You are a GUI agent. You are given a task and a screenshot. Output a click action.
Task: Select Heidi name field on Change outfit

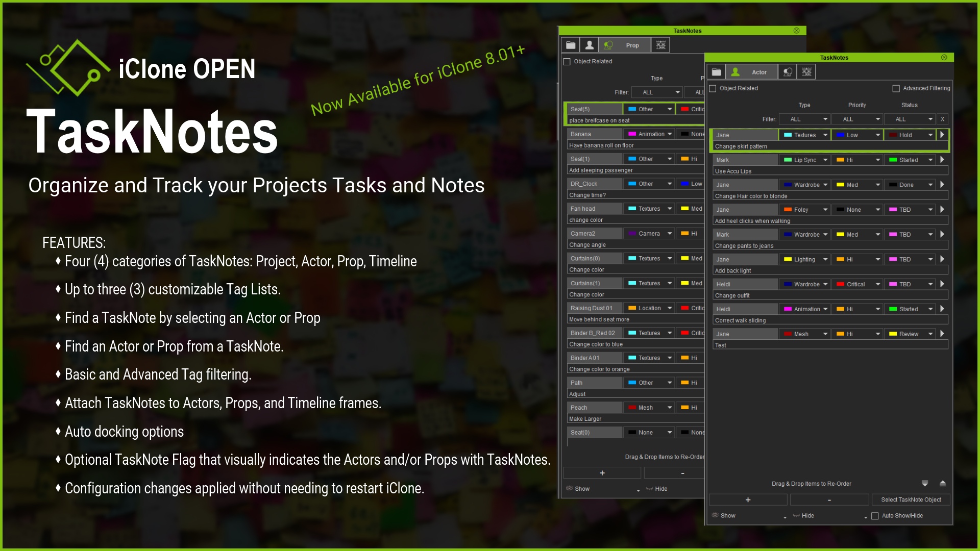pos(745,284)
